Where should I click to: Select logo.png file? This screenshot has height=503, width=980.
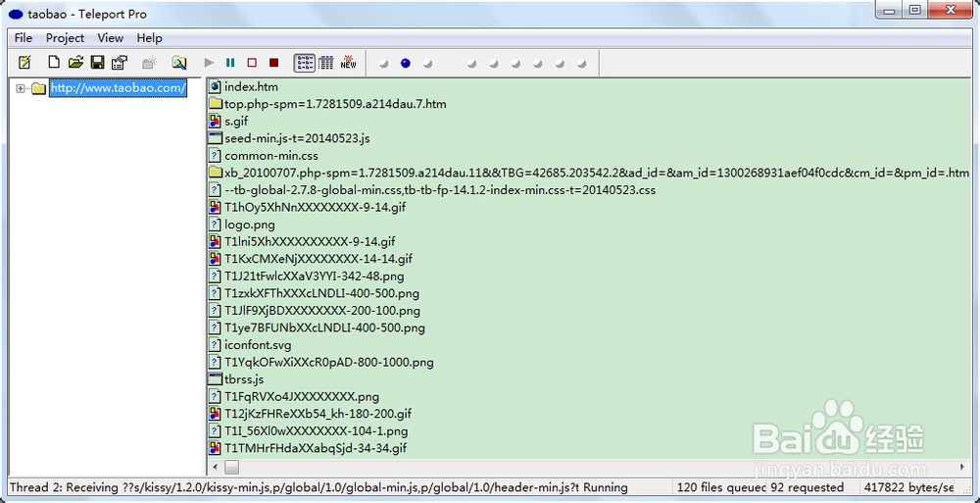249,225
